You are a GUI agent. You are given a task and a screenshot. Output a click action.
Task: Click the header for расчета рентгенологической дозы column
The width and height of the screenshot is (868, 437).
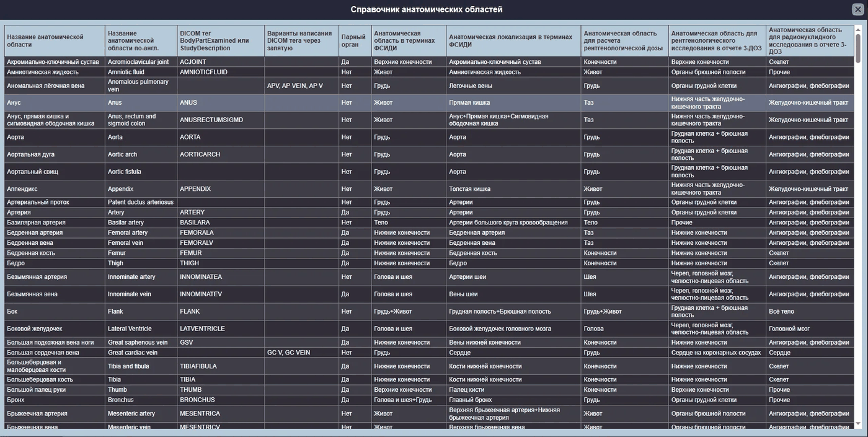tap(625, 41)
